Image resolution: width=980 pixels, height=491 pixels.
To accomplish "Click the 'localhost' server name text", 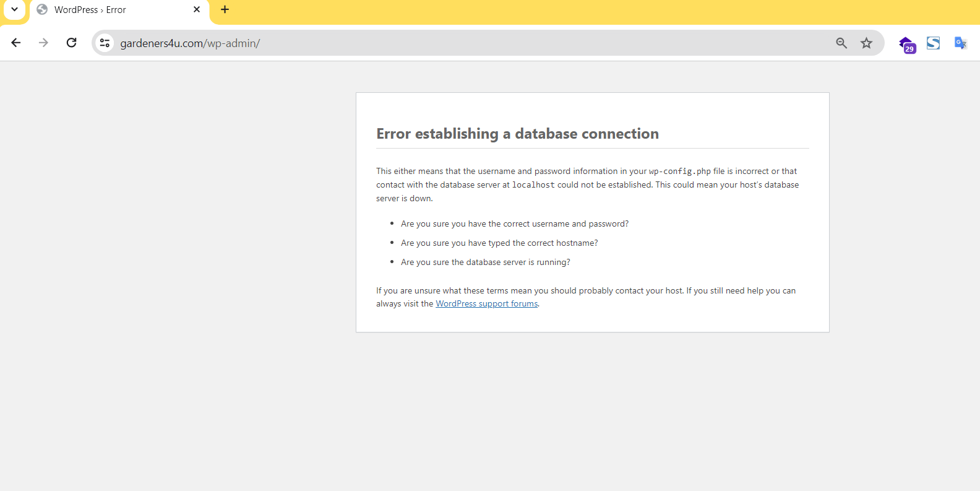I will [x=533, y=185].
